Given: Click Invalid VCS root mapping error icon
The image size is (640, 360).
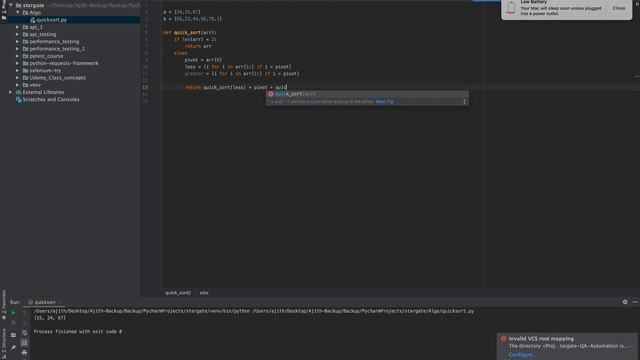Looking at the screenshot, I should coord(503,339).
